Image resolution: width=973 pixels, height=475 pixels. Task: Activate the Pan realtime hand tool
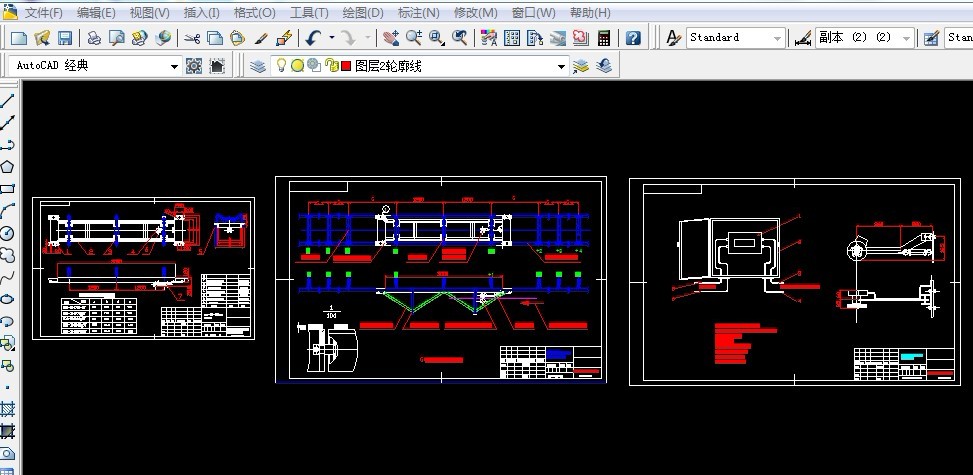click(390, 38)
